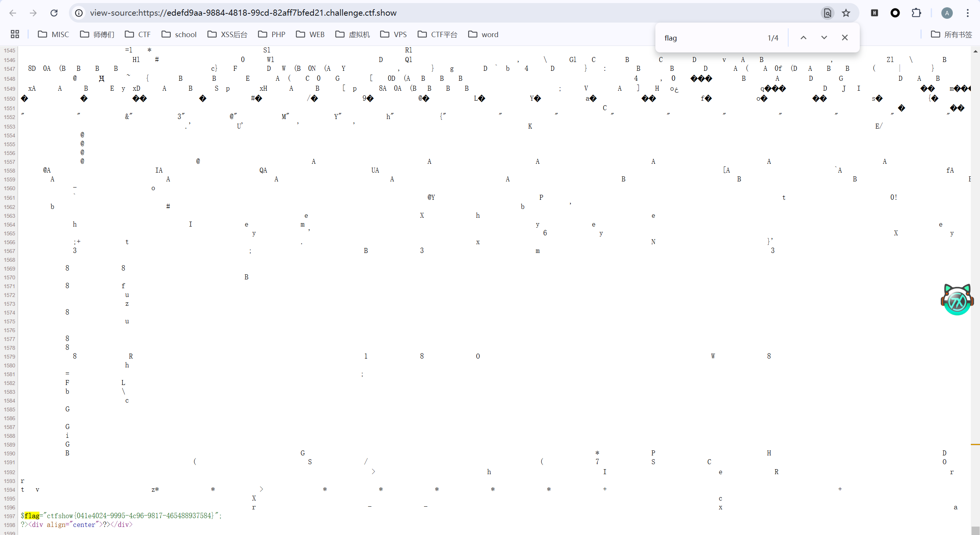Open Chrome three-dot menu

967,13
